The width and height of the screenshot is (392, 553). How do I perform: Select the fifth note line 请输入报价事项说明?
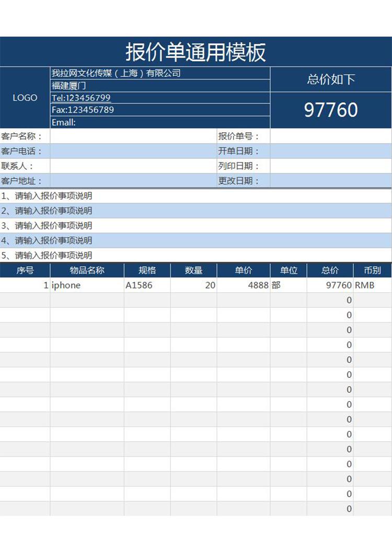[x=196, y=255]
